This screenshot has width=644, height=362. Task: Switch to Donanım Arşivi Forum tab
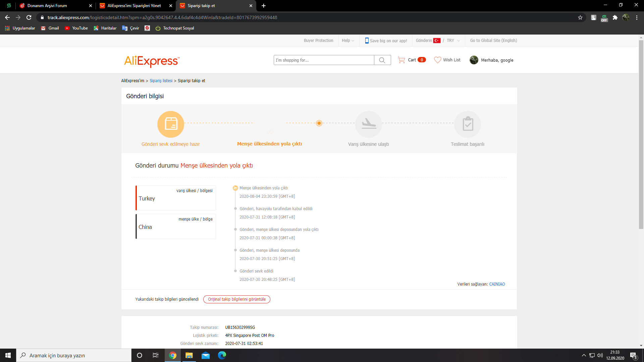point(47,6)
